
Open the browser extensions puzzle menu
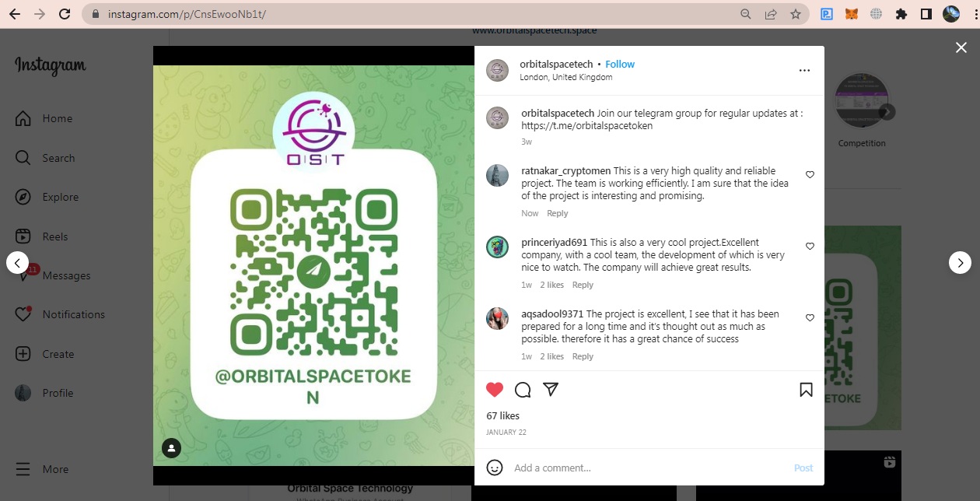pos(901,14)
